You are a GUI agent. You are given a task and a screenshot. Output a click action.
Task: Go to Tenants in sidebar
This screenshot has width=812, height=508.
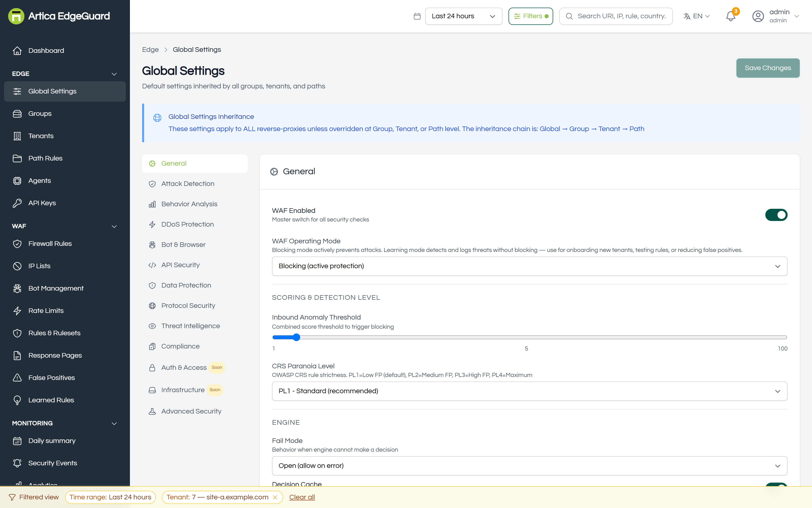[x=65, y=136]
